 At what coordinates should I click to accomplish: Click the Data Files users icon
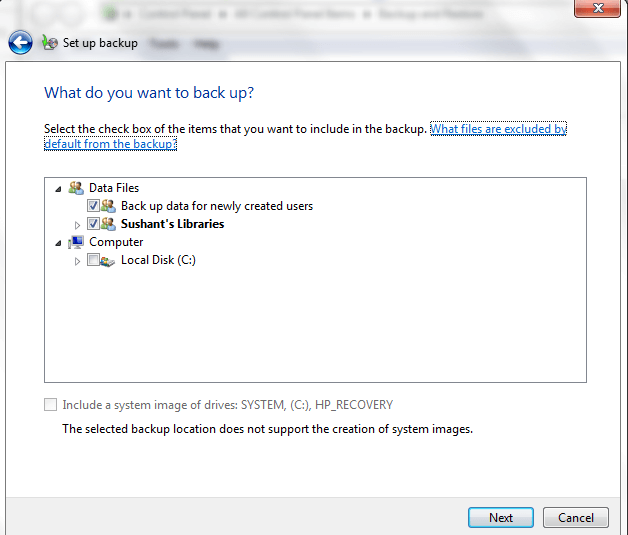[x=75, y=188]
